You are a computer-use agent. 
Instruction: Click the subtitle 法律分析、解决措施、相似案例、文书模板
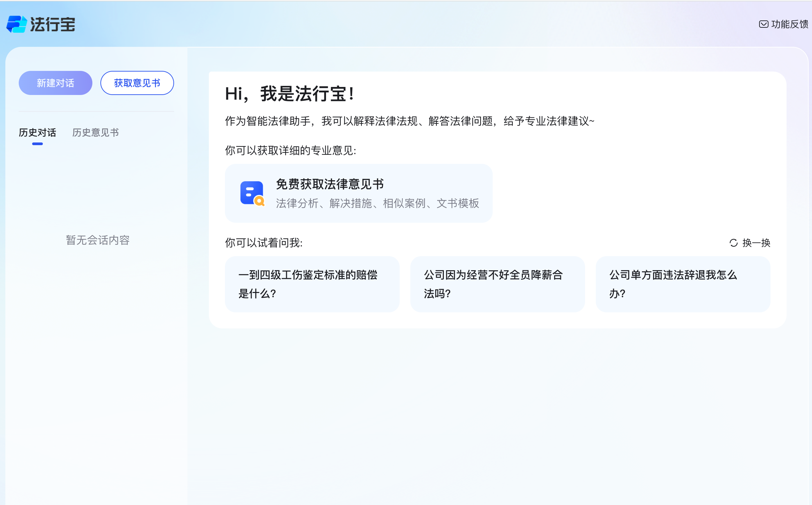click(378, 203)
